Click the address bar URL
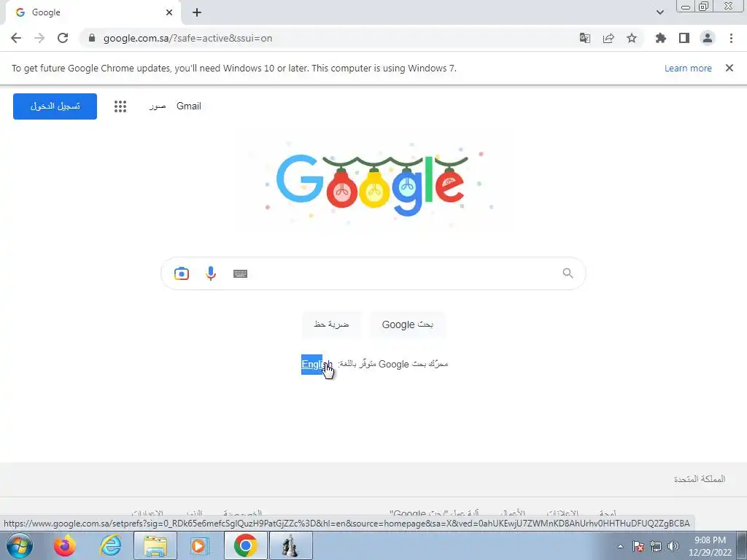Screen dimensions: 747x560 [187, 38]
